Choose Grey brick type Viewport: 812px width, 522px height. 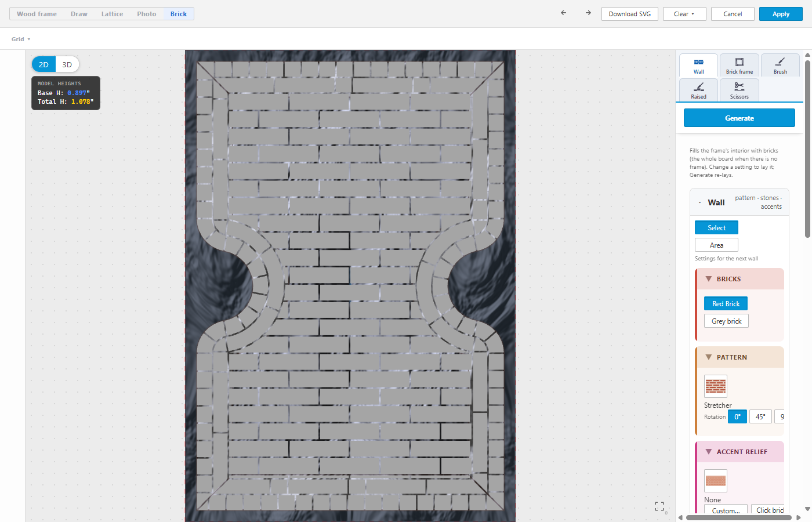(x=727, y=321)
